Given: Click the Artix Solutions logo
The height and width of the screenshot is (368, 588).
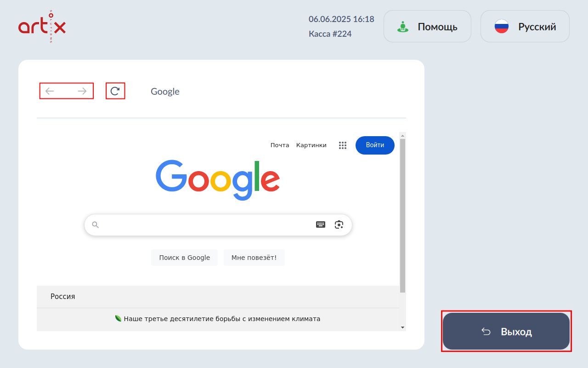Looking at the screenshot, I should point(42,27).
